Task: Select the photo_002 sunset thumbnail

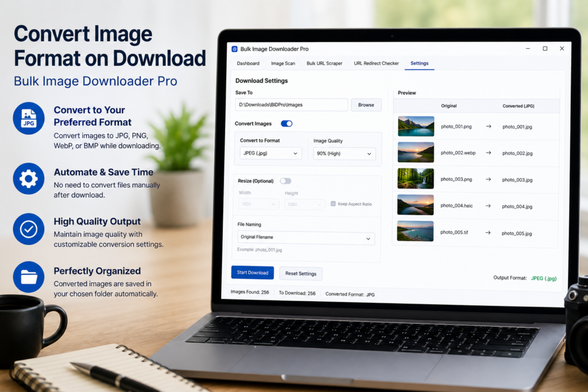Action: coord(416,153)
